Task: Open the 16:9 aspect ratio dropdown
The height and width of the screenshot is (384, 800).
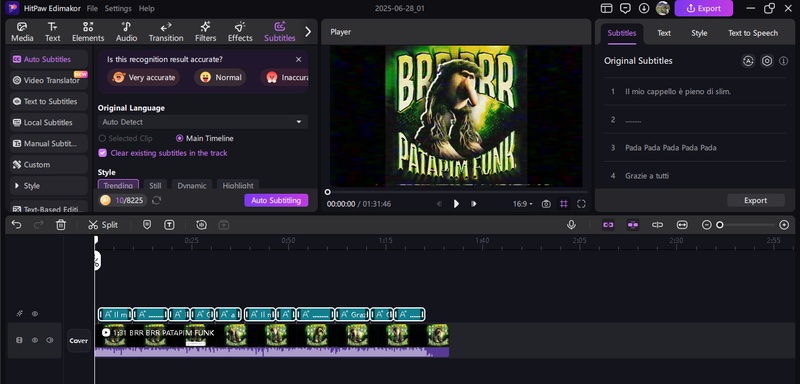Action: click(x=522, y=204)
